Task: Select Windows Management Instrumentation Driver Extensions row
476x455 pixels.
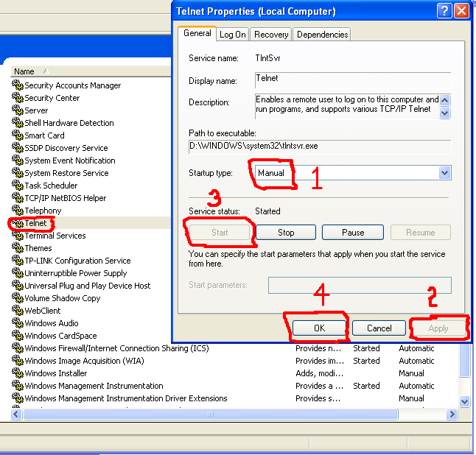Action: [x=234, y=398]
